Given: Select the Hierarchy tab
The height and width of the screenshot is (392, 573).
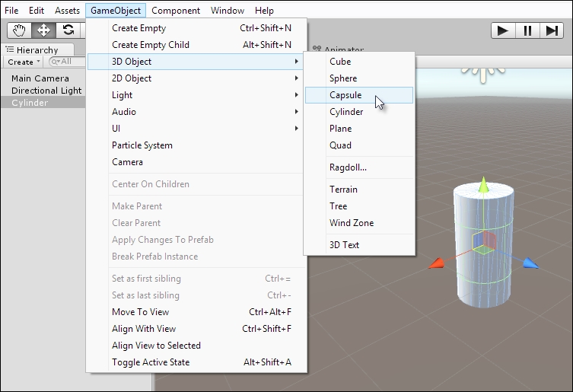Looking at the screenshot, I should 37,49.
